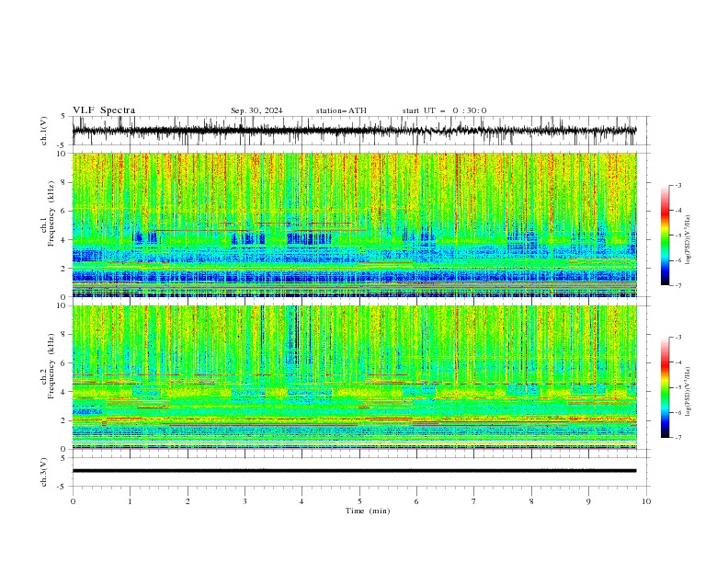
Task: Click the color scale bar beside ch.1 spectrogram
Action: (665, 236)
